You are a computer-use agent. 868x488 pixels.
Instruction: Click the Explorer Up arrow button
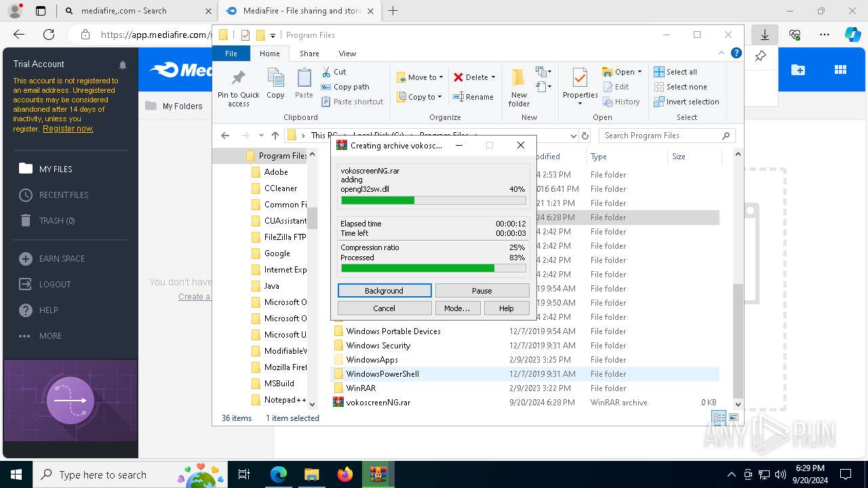tap(275, 136)
